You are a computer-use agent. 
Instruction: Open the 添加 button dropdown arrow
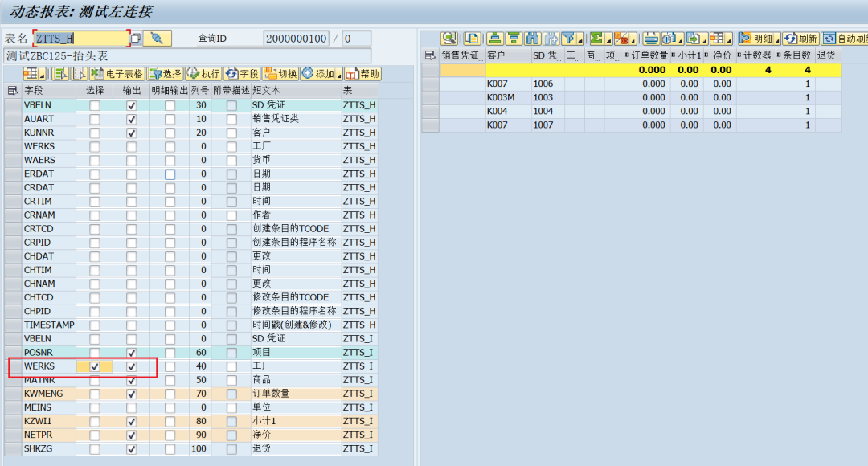[339, 75]
